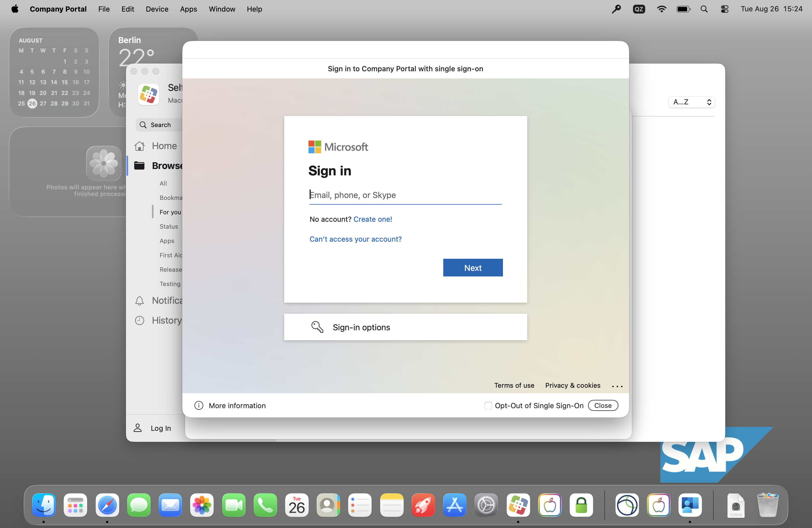This screenshot has height=528, width=812.
Task: Open the Apps menu in menu bar
Action: point(188,9)
